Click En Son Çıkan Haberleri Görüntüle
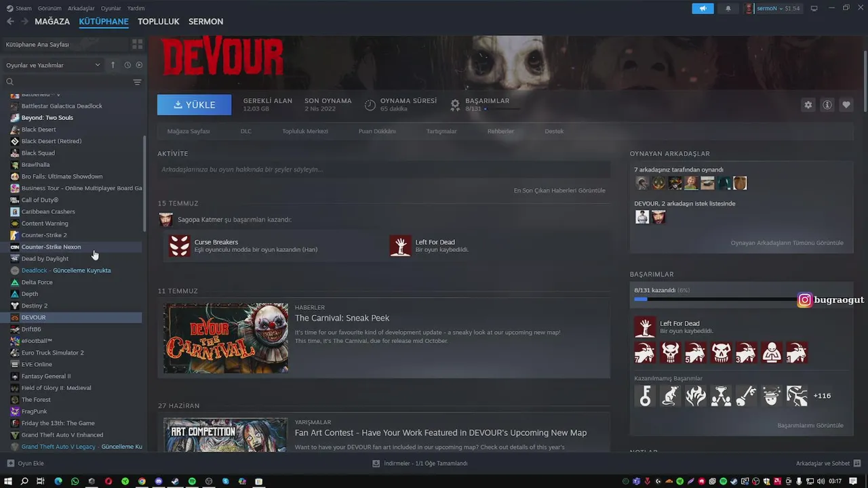 [x=559, y=190]
